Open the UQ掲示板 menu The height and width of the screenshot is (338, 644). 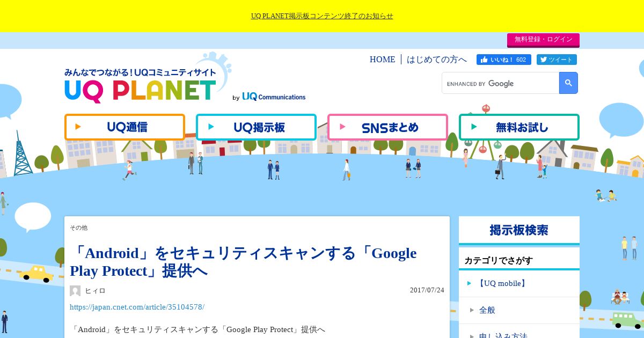pyautogui.click(x=256, y=127)
